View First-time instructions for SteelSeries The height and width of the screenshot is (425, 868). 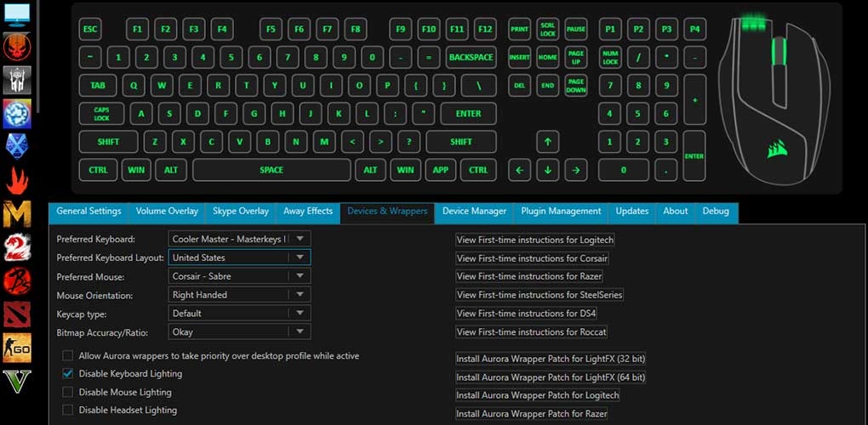tap(540, 295)
